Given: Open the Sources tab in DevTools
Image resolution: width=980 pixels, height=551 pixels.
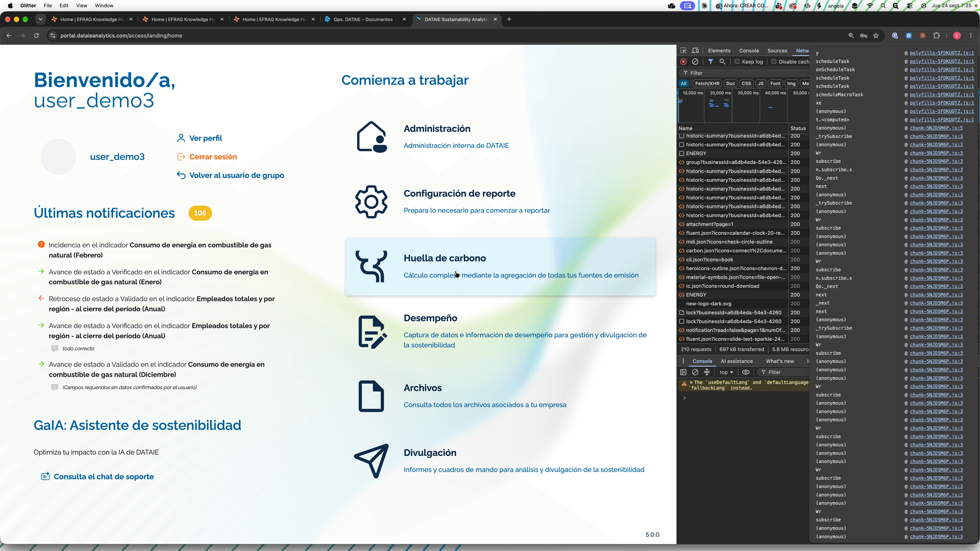Looking at the screenshot, I should [x=777, y=51].
